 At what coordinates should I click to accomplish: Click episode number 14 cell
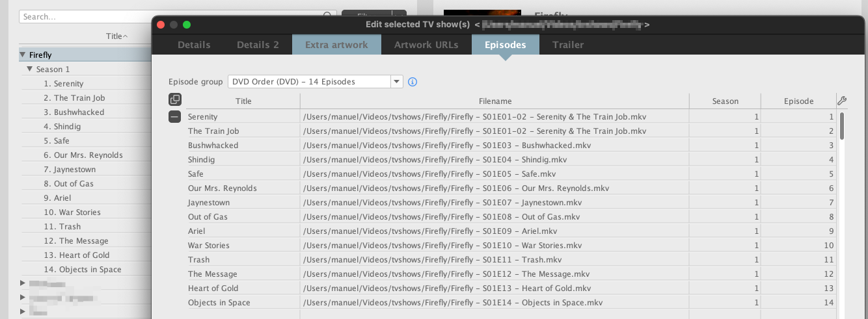point(798,303)
